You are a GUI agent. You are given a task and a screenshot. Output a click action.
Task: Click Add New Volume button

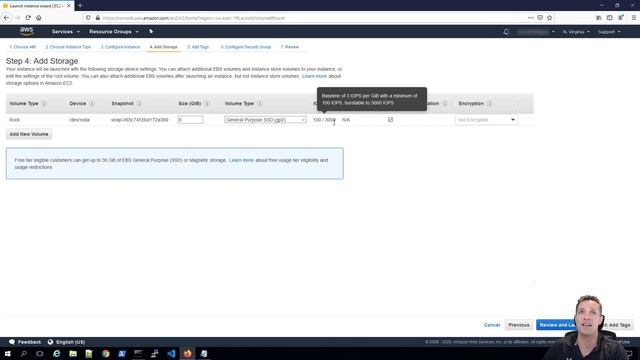tap(29, 134)
